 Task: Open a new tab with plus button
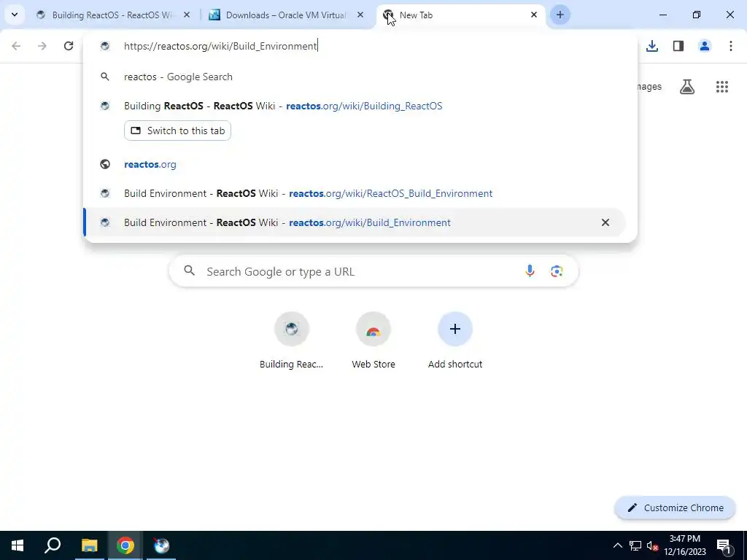(x=560, y=15)
